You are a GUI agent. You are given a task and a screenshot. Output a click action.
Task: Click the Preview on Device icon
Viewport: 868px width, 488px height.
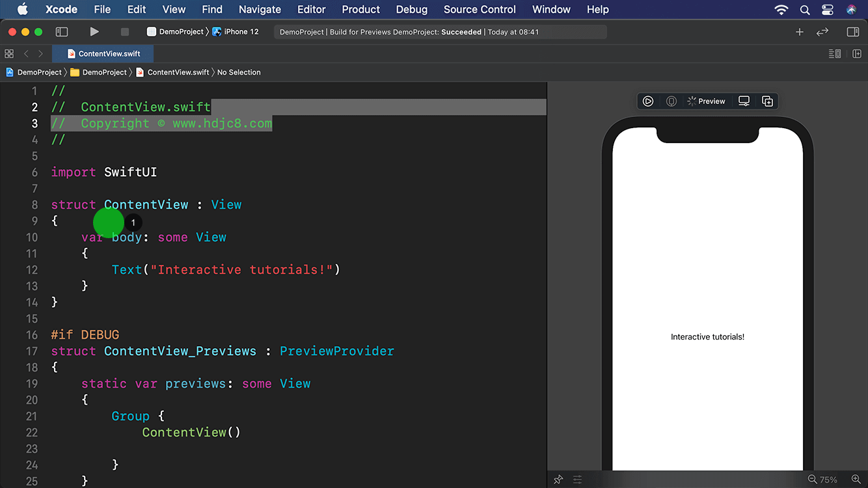pos(671,101)
